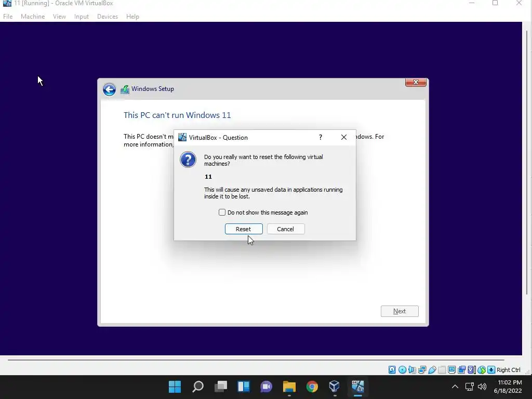
Task: Click the volume tray icon
Action: pyautogui.click(x=482, y=387)
